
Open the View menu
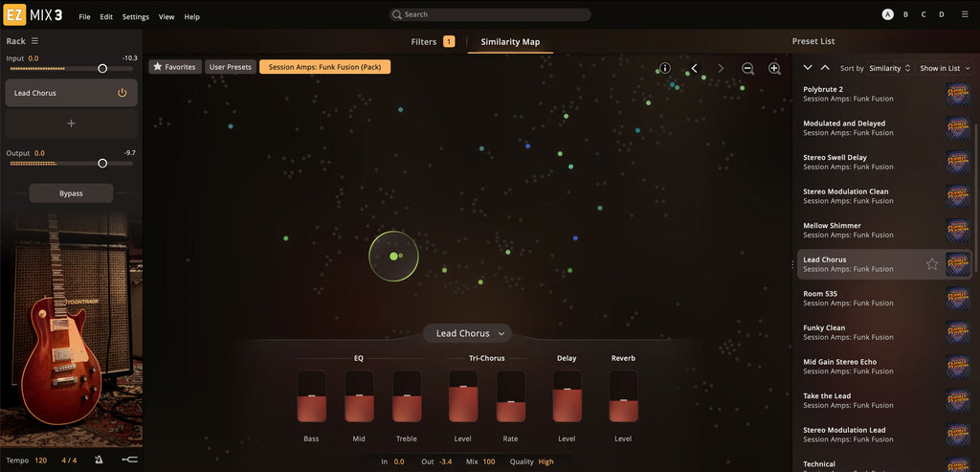pyautogui.click(x=167, y=17)
